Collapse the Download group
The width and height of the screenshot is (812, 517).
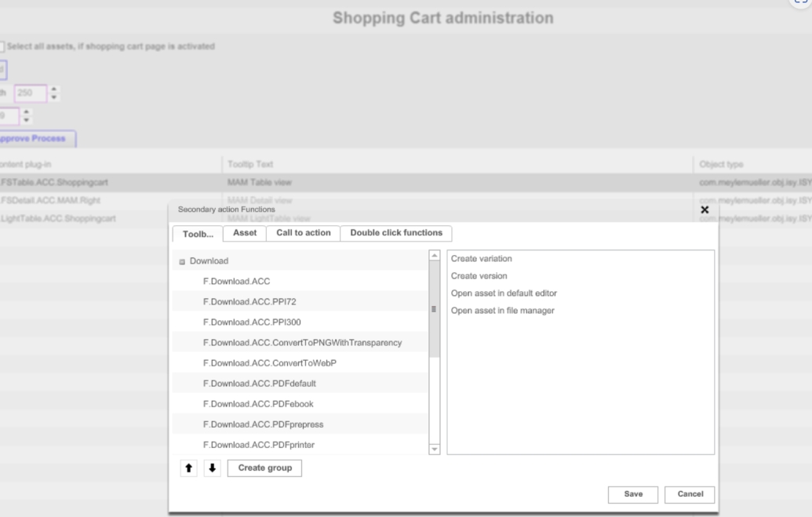pos(182,261)
